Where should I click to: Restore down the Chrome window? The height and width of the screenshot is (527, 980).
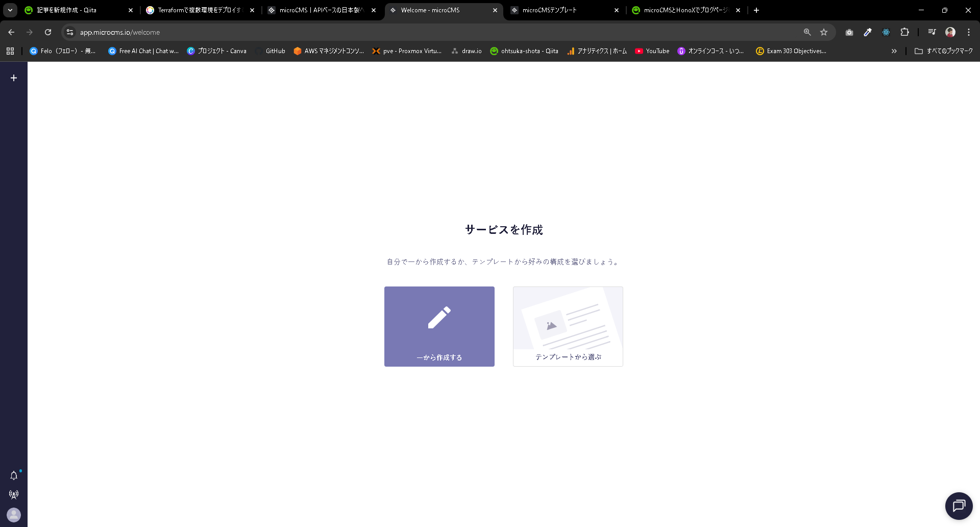pyautogui.click(x=945, y=10)
